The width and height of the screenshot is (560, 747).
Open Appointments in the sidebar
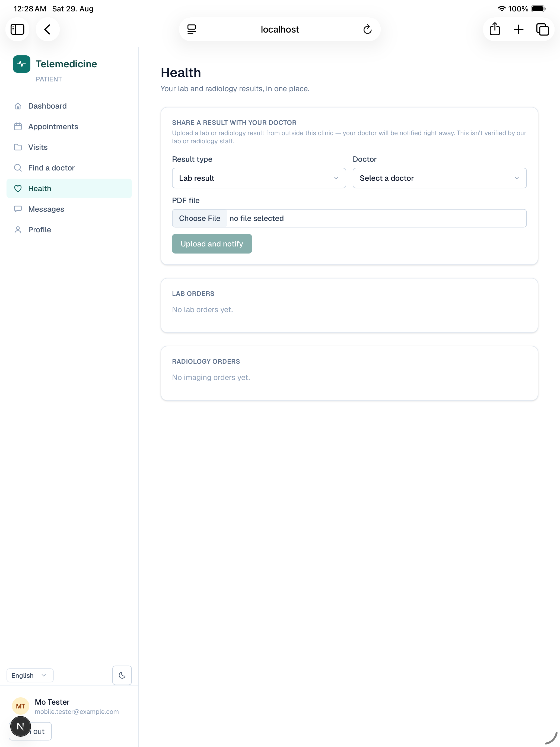click(69, 127)
